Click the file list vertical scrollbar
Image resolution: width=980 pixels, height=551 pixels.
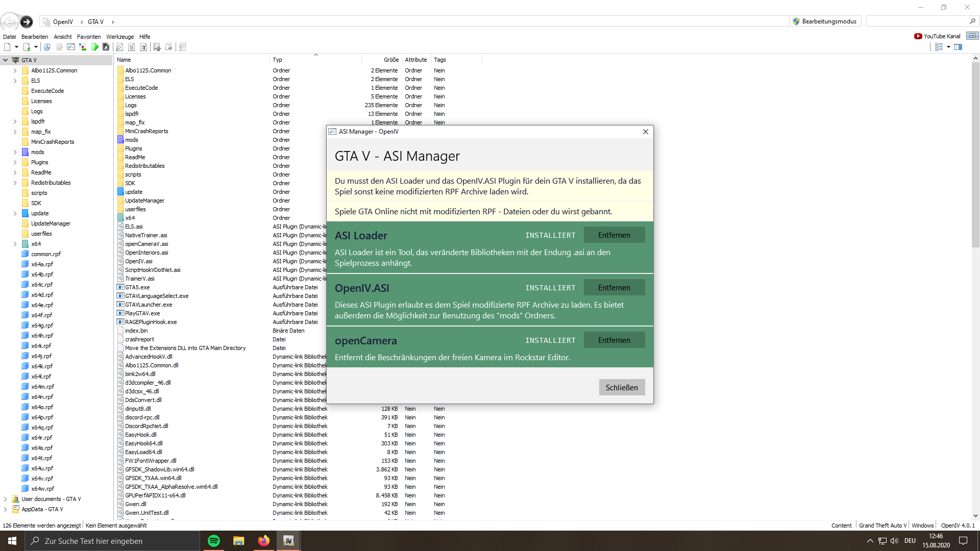(x=975, y=153)
